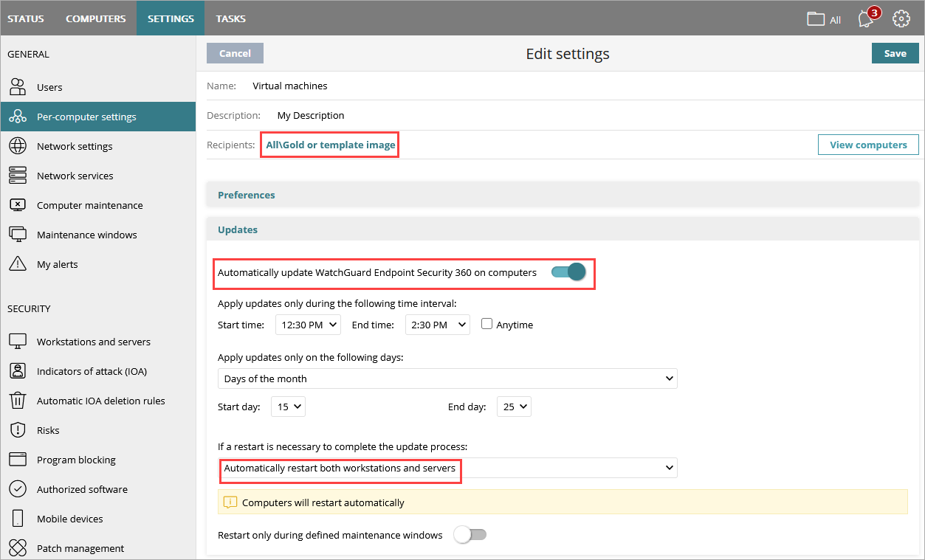Click the Workstations and servers monitor icon
925x560 pixels.
[x=18, y=342]
